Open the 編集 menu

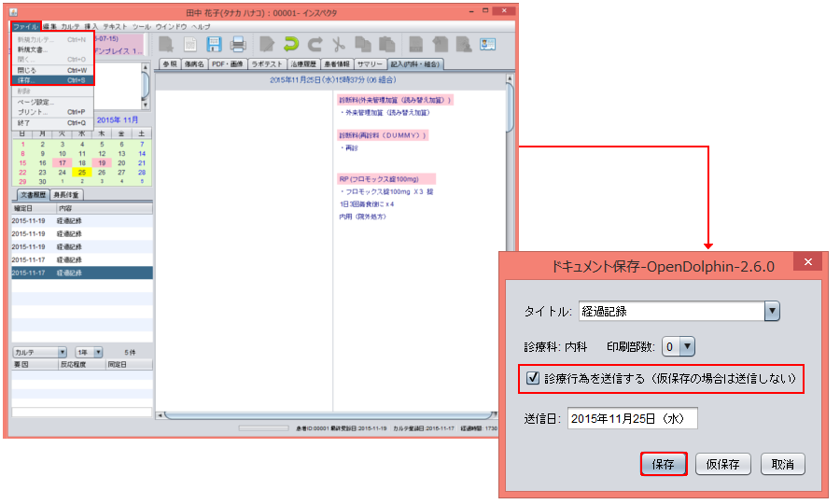[x=49, y=26]
